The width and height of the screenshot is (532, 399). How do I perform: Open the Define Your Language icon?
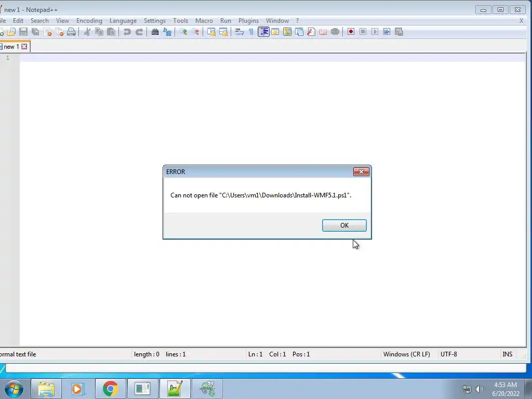point(275,32)
